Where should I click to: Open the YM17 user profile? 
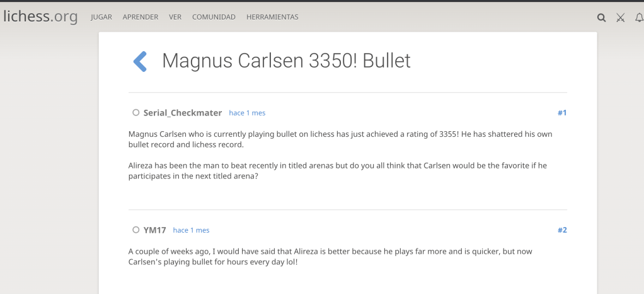[x=154, y=230]
